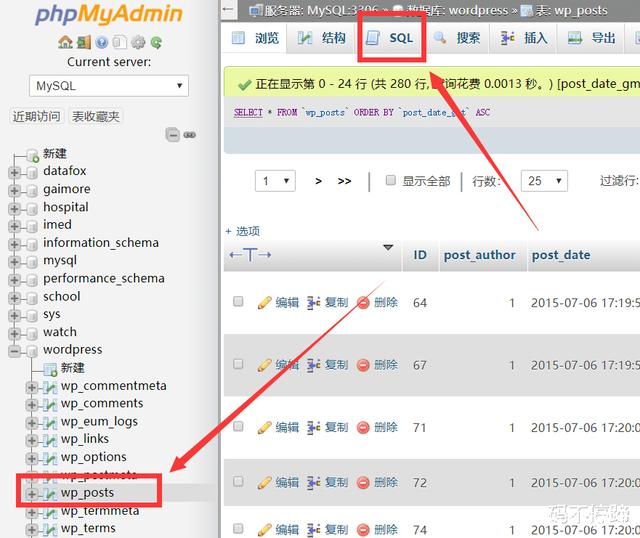This screenshot has height=538, width=640.
Task: Click the phpMyAdmin home icon
Action: 66,43
